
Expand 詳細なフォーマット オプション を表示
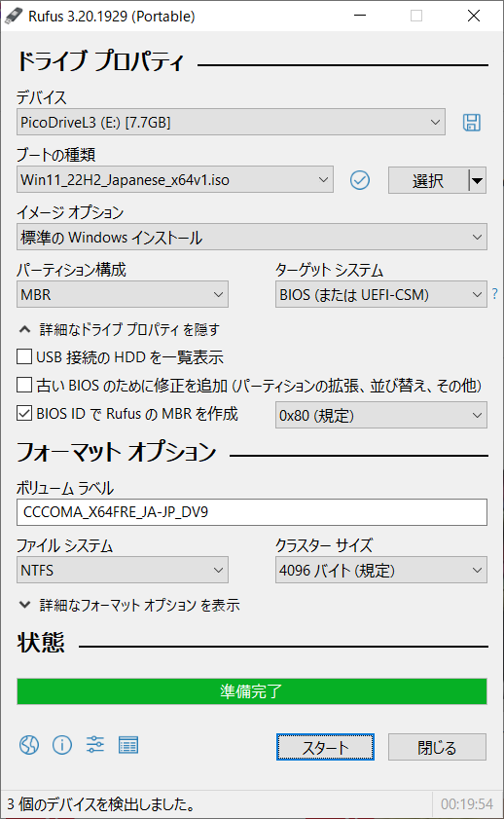click(129, 605)
